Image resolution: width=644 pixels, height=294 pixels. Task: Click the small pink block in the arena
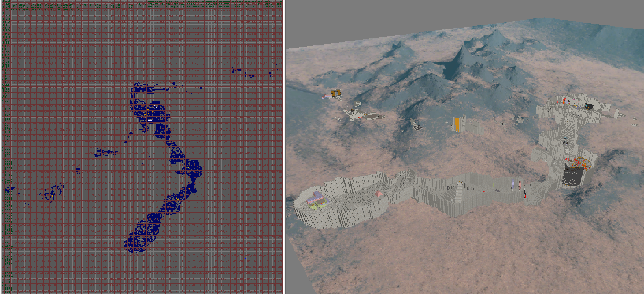pos(379,194)
